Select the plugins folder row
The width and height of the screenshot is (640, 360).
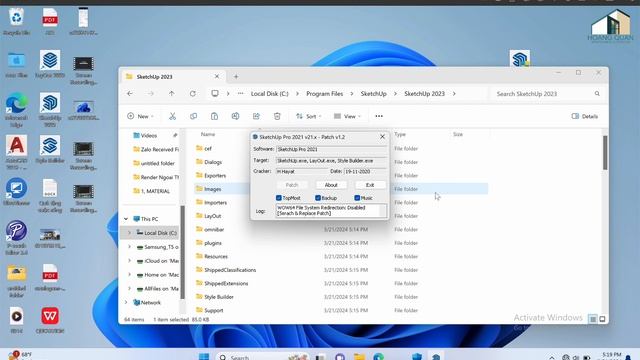click(341, 243)
